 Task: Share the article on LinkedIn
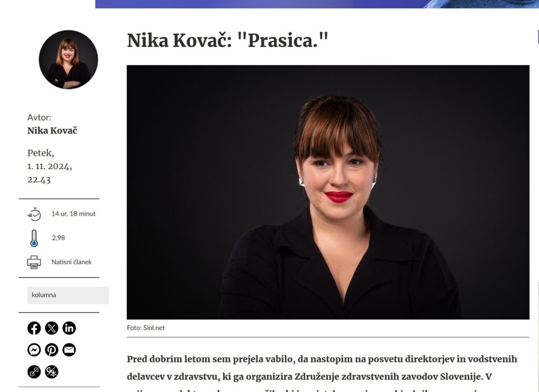pyautogui.click(x=69, y=328)
